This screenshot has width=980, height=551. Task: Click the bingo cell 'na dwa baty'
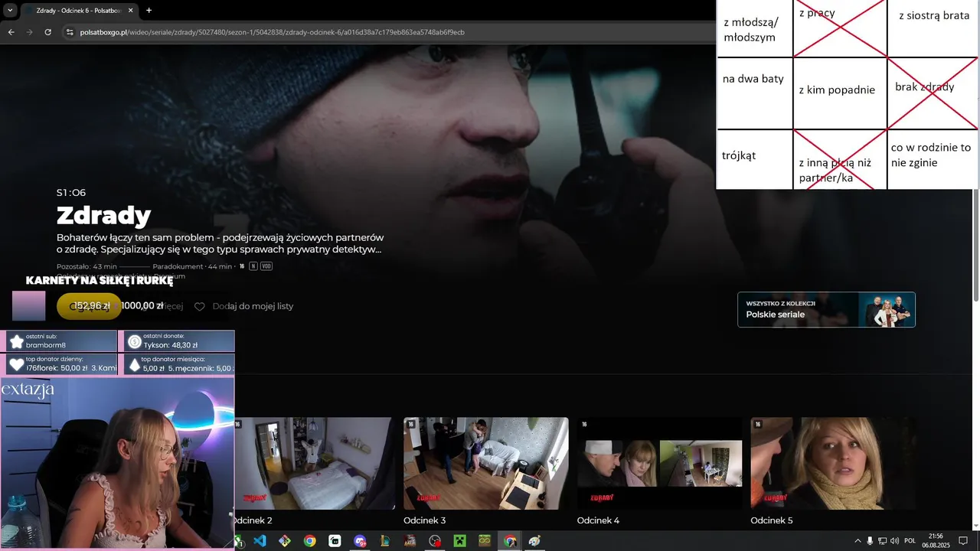point(754,93)
